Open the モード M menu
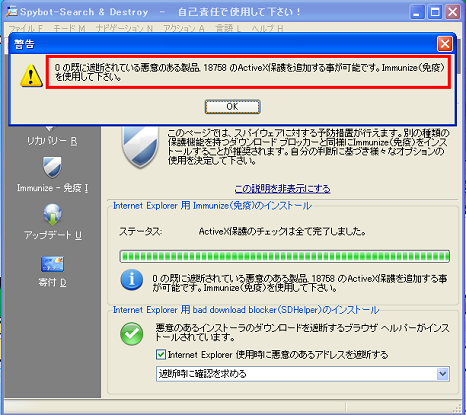 [x=69, y=29]
